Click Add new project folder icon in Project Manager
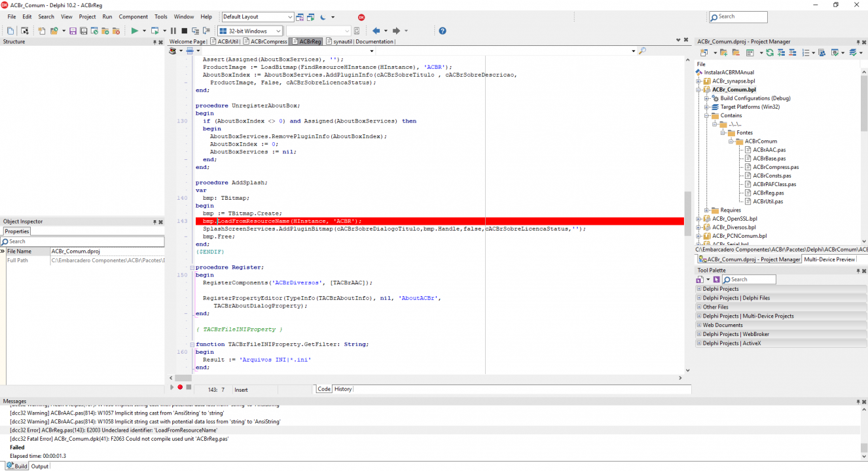The width and height of the screenshot is (868, 471). 723,52
